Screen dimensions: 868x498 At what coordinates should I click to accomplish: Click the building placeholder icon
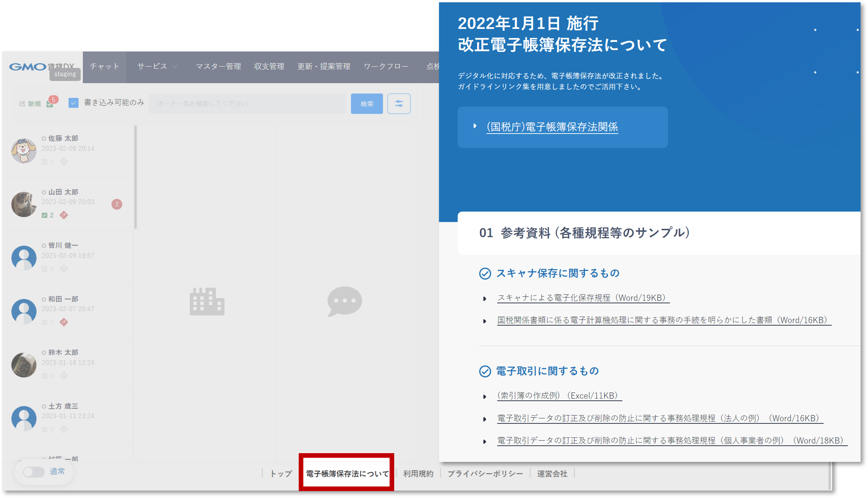(x=207, y=301)
